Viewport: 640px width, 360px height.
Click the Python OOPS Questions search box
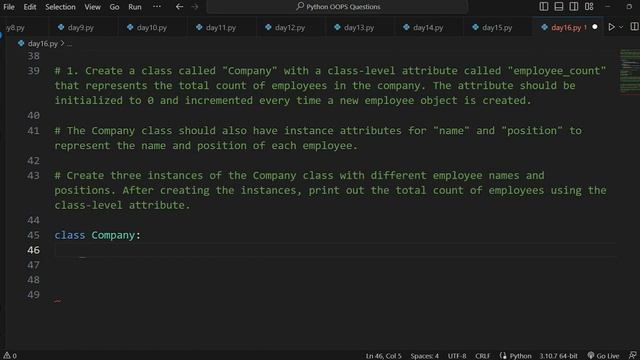tap(337, 7)
